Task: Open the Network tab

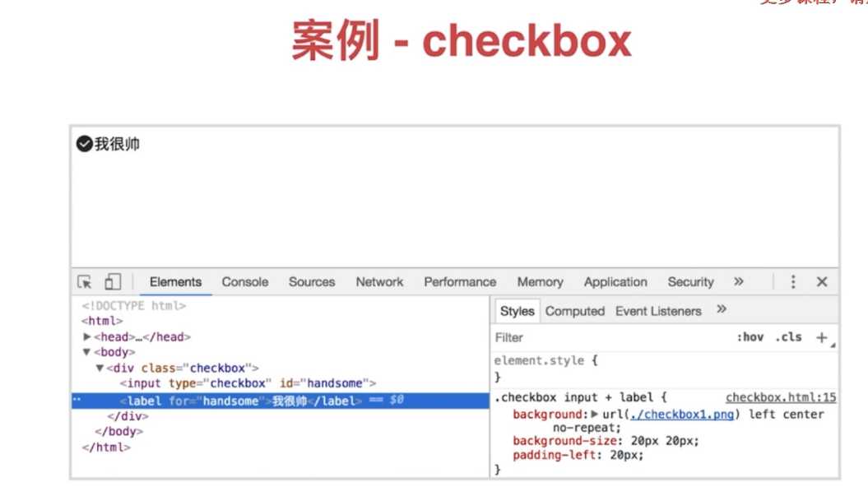Action: point(379,282)
